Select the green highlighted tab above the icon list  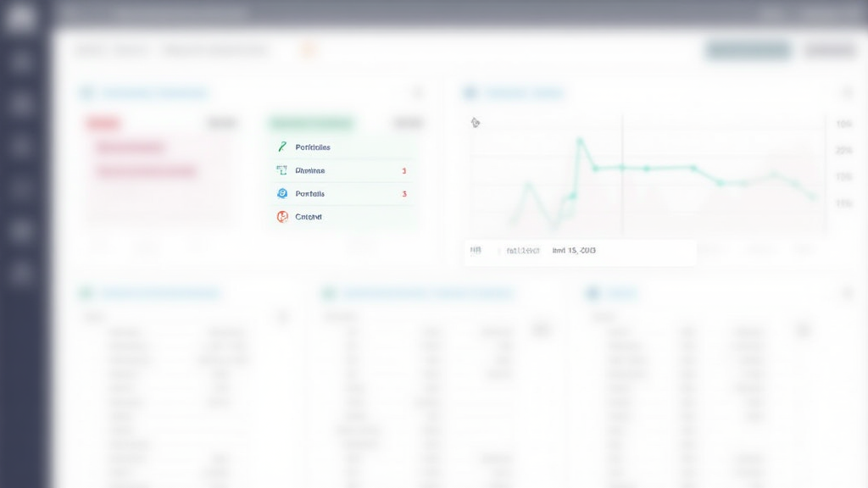pos(311,124)
